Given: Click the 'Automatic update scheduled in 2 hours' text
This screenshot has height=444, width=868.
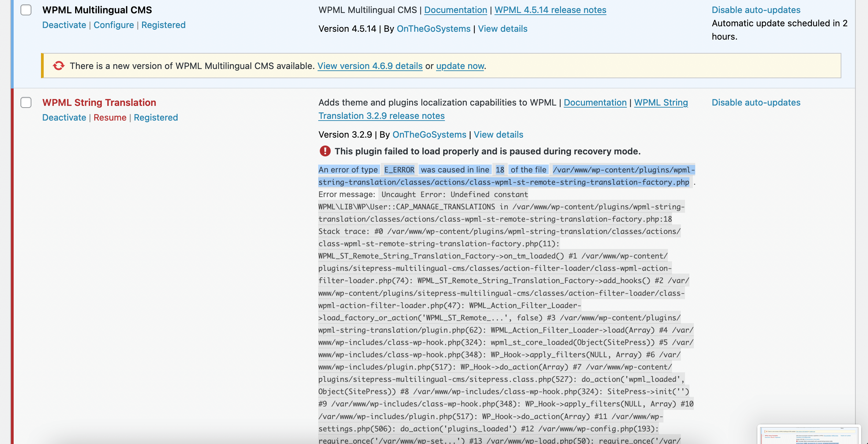Looking at the screenshot, I should coord(780,30).
